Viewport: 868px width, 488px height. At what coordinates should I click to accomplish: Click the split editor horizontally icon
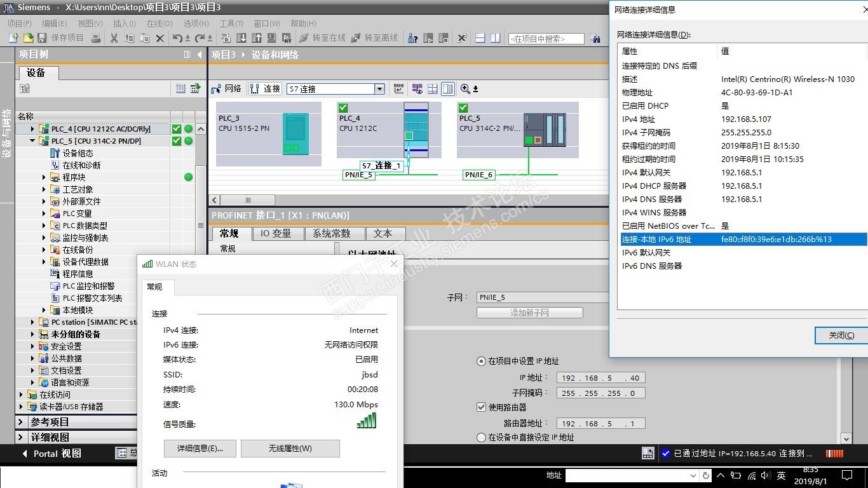(x=480, y=38)
